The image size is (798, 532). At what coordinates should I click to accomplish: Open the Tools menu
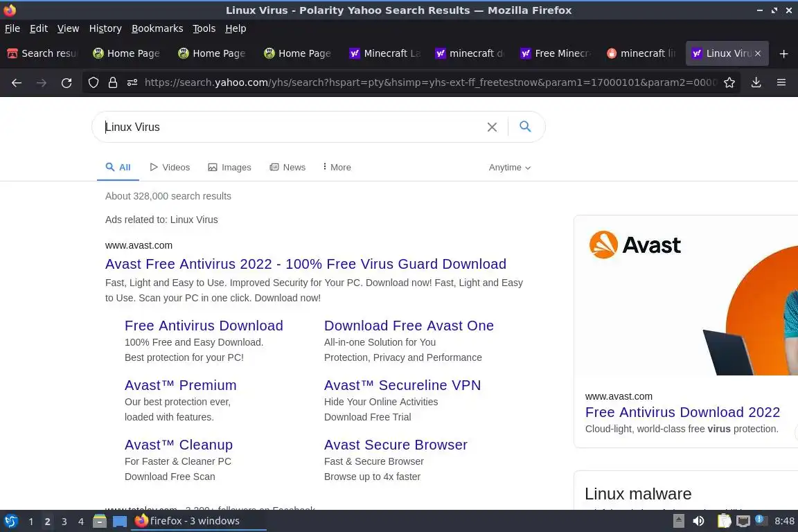204,28
